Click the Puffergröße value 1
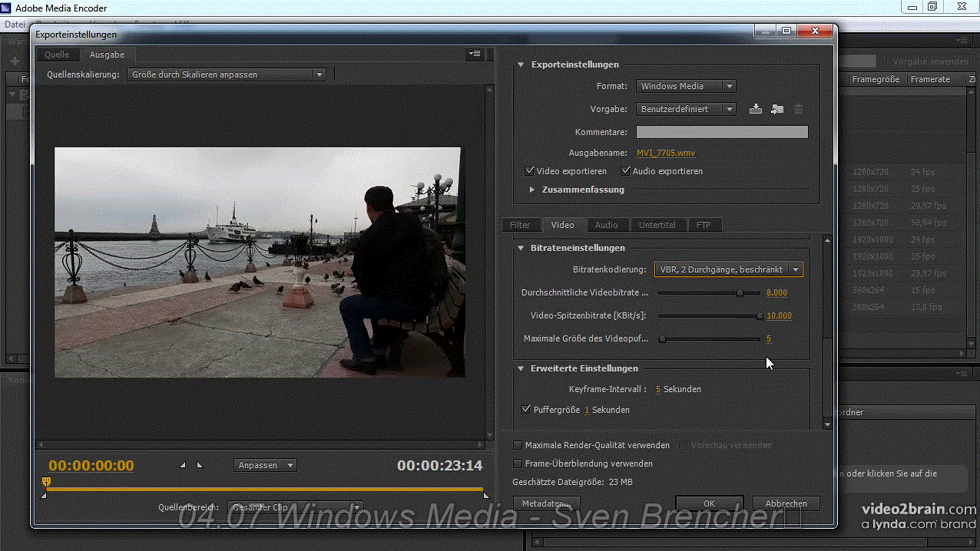The image size is (980, 551). coord(587,410)
